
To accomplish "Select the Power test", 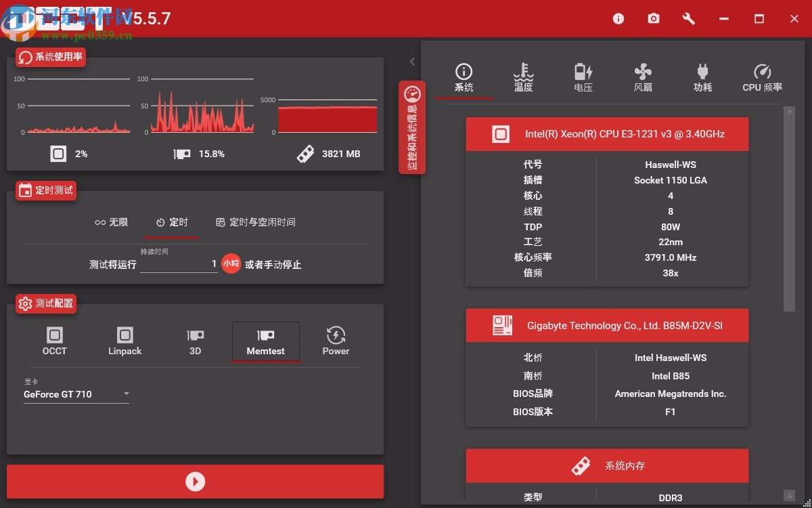I will pos(336,341).
